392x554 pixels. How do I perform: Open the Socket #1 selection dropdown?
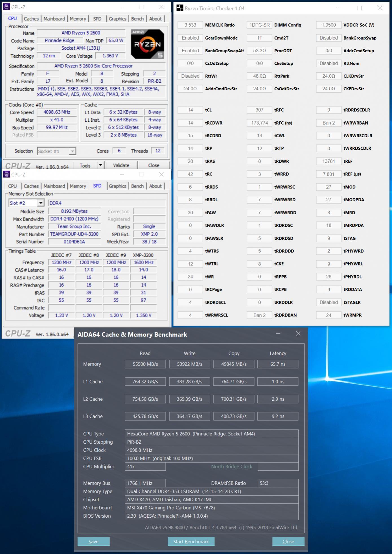point(73,151)
